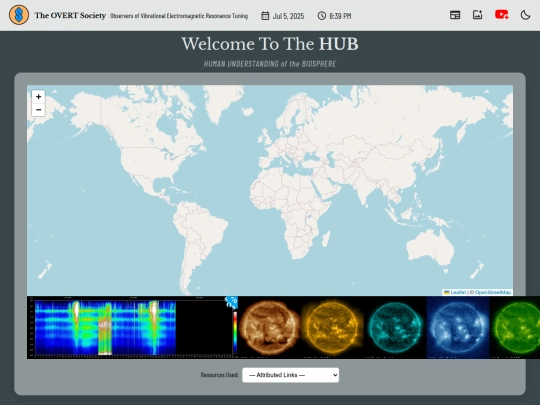
Task: Open the web layout panel icon in header
Action: pyautogui.click(x=455, y=15)
